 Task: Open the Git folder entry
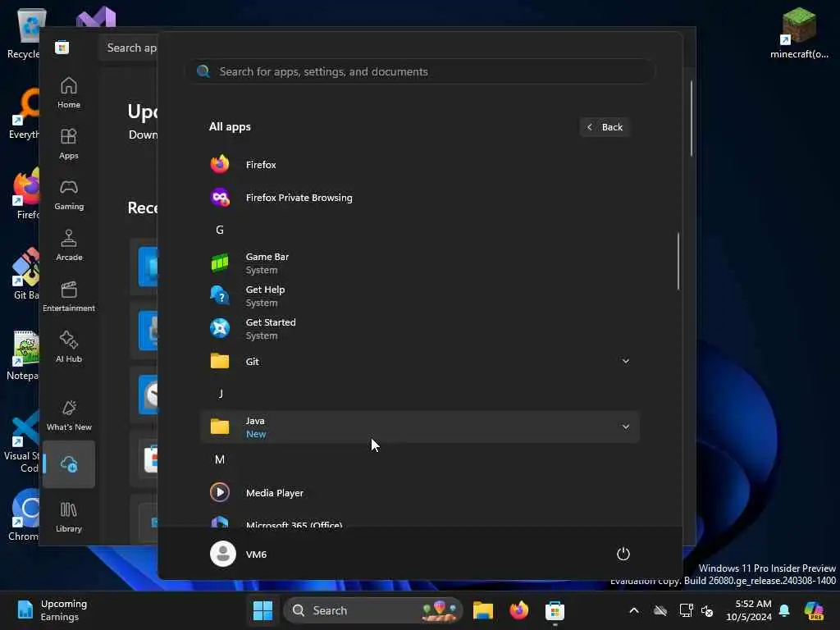[x=420, y=361]
